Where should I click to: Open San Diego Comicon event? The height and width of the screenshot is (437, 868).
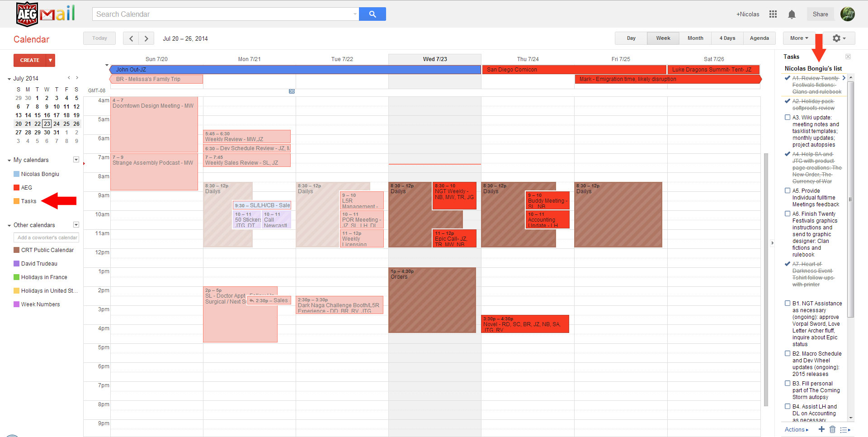(574, 70)
